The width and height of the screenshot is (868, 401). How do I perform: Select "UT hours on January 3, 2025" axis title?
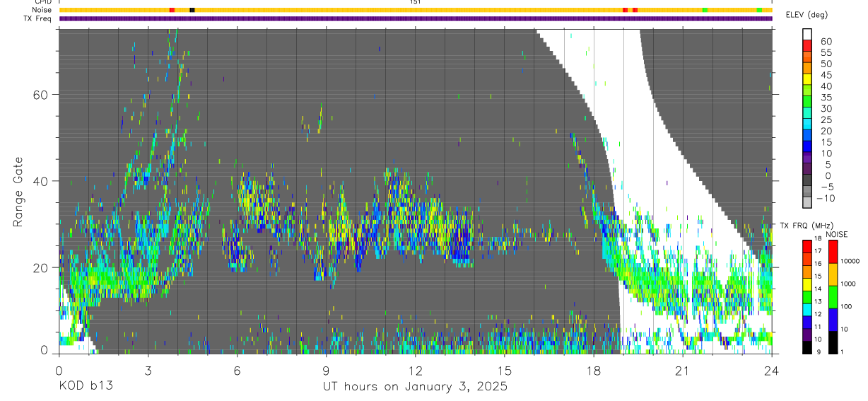(x=415, y=387)
